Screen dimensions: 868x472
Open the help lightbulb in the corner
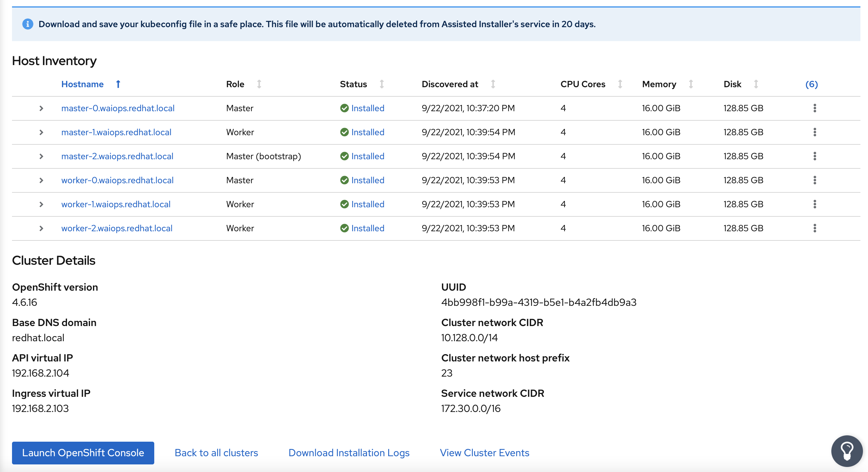coord(847,451)
